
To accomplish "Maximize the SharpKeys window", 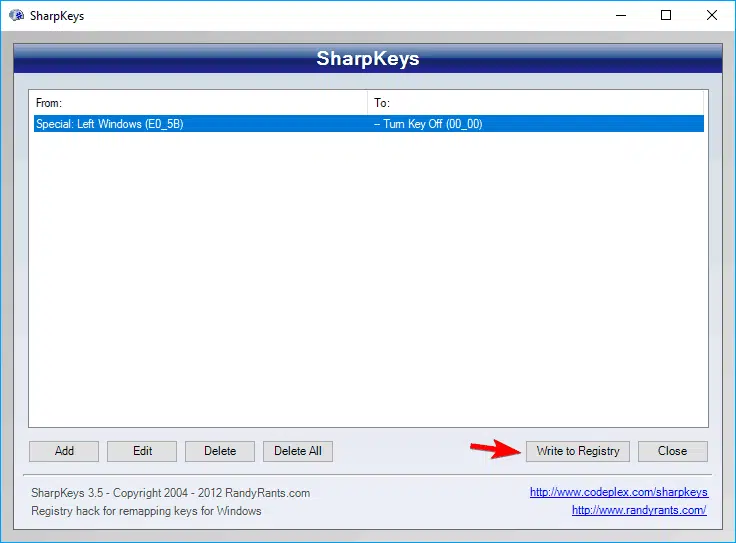I will point(666,15).
